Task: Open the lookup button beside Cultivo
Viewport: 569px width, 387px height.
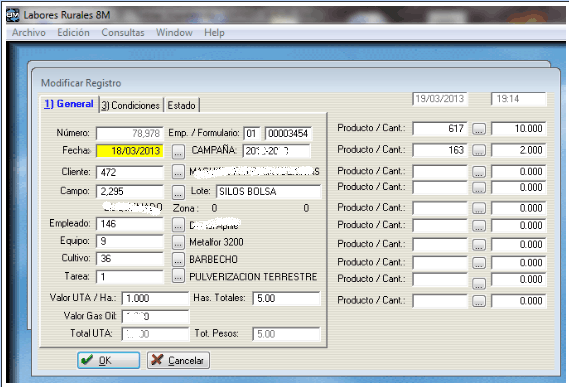Action: pos(178,259)
